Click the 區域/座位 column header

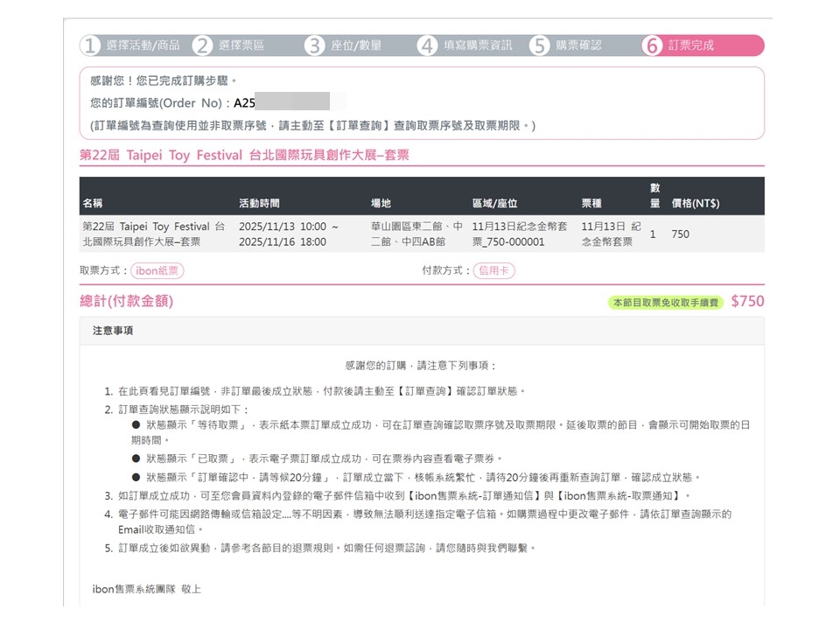pos(495,203)
